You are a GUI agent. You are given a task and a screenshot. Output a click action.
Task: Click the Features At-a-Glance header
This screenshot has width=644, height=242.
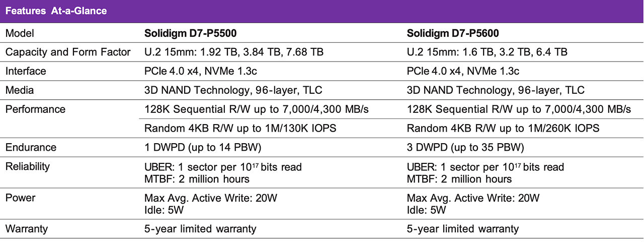pyautogui.click(x=56, y=11)
